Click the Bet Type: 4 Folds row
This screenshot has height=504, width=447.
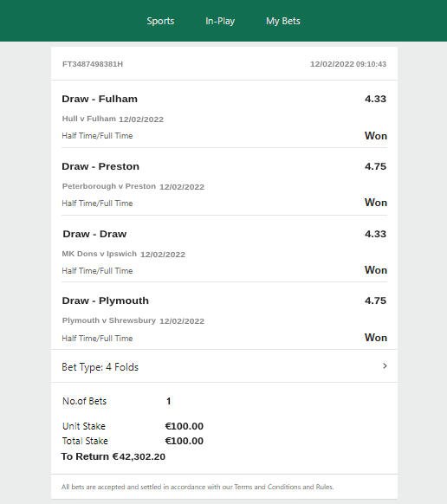[x=224, y=366]
